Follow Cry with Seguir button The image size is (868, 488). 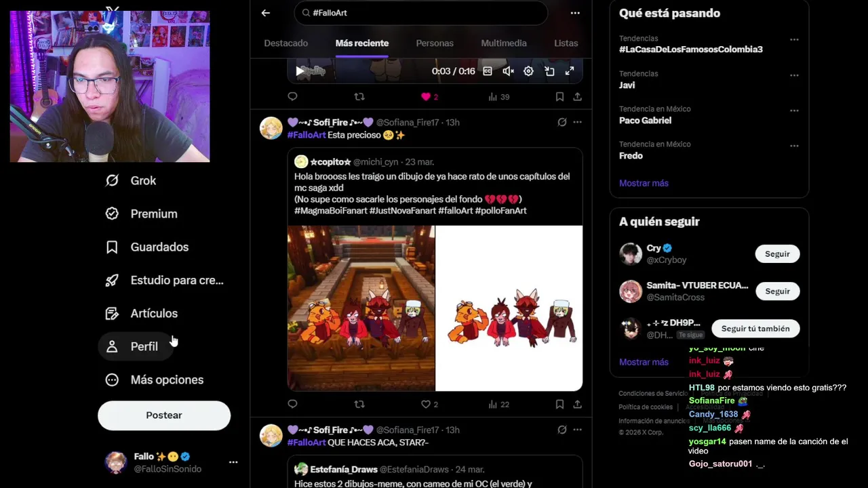click(777, 254)
